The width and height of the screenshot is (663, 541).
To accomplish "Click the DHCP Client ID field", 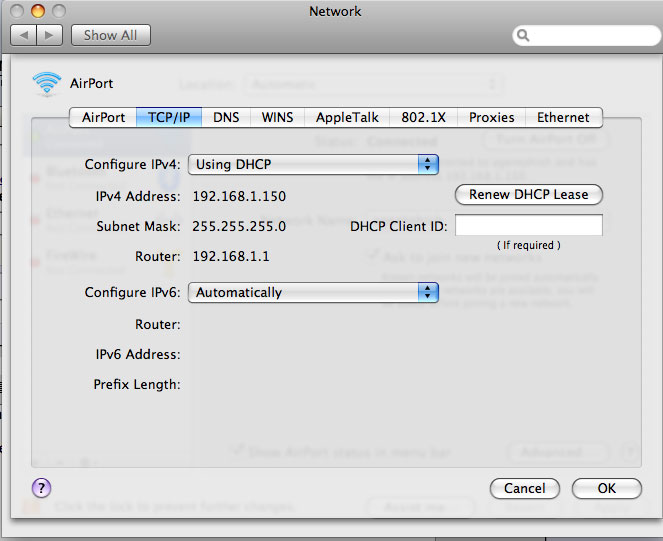I will [529, 225].
